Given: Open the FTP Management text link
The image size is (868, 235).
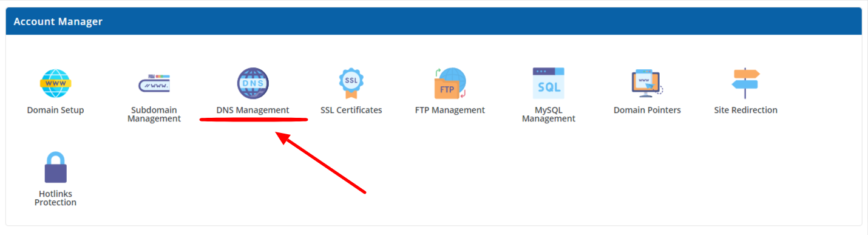Looking at the screenshot, I should point(450,110).
